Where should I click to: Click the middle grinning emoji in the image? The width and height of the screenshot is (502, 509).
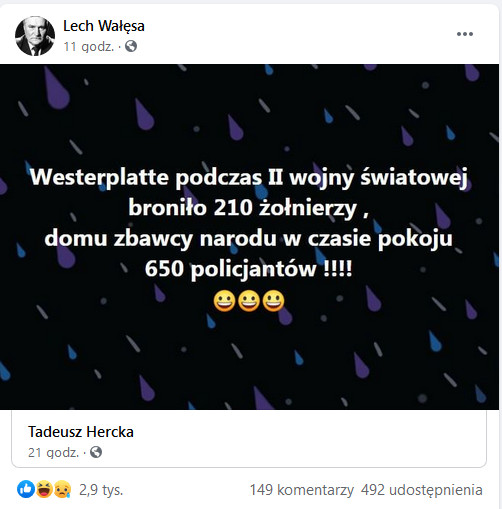click(249, 301)
